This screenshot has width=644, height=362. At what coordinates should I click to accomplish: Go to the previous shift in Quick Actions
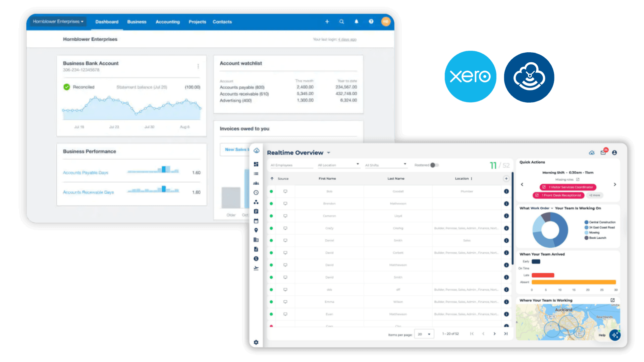pyautogui.click(x=522, y=185)
